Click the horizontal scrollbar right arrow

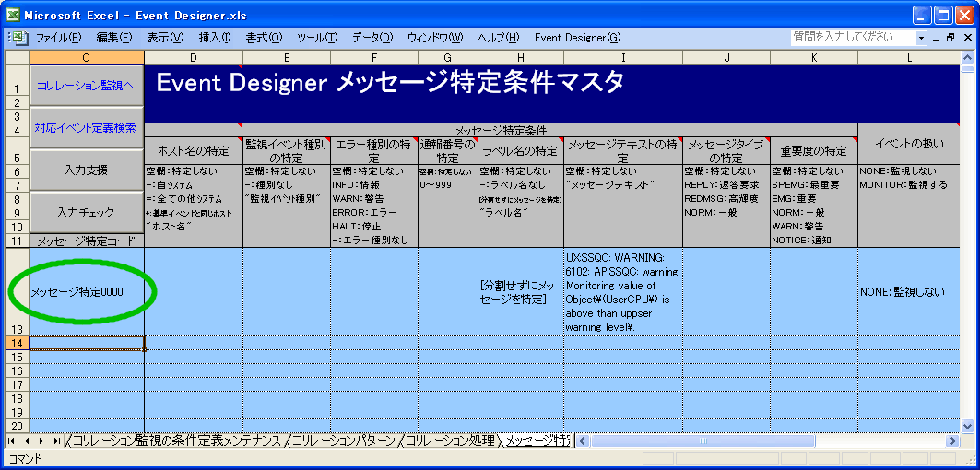pyautogui.click(x=953, y=441)
